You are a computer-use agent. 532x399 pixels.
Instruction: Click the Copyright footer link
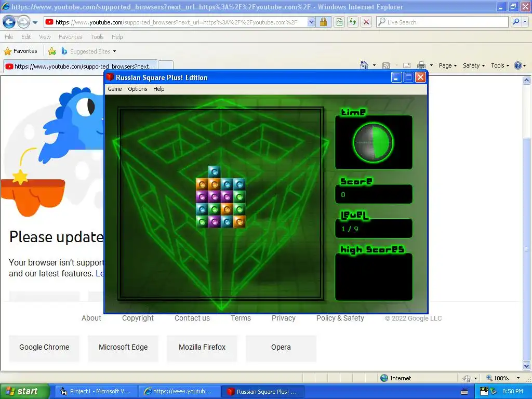138,318
